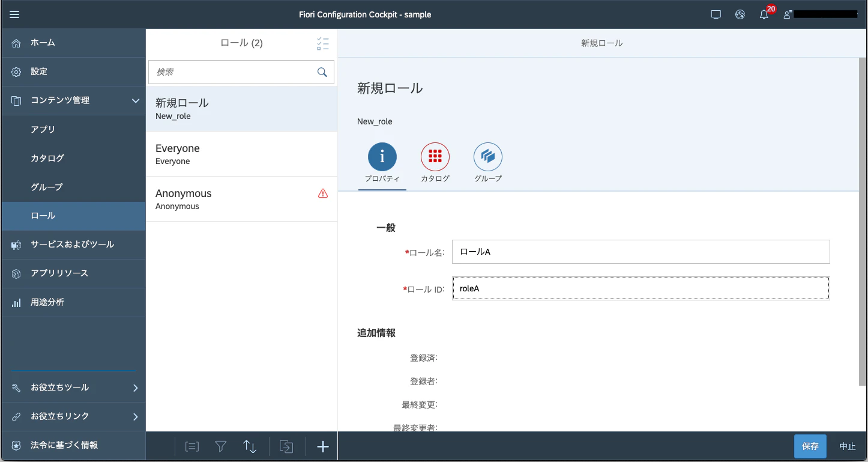The image size is (868, 462).
Task: Select the 新規ロール list item
Action: (241, 109)
